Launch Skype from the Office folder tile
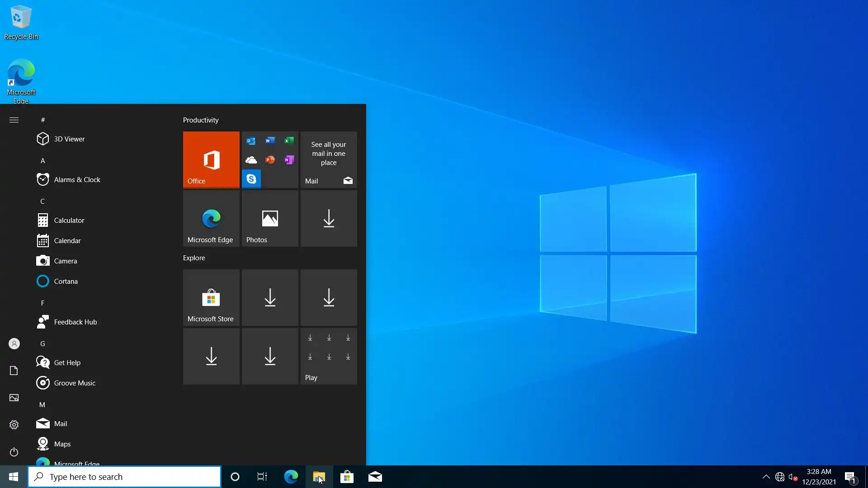Viewport: 868px width, 488px height. point(251,179)
